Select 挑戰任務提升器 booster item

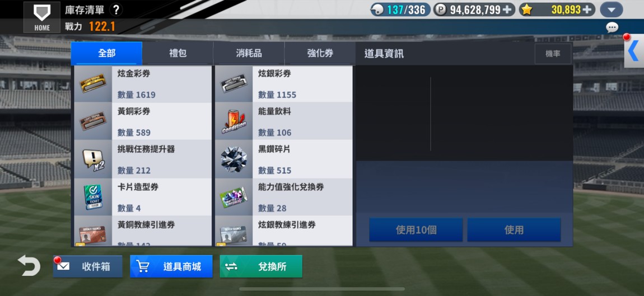[142, 159]
